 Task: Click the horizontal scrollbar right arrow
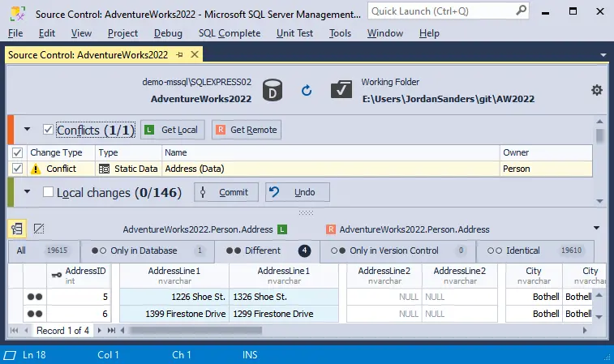(x=585, y=330)
